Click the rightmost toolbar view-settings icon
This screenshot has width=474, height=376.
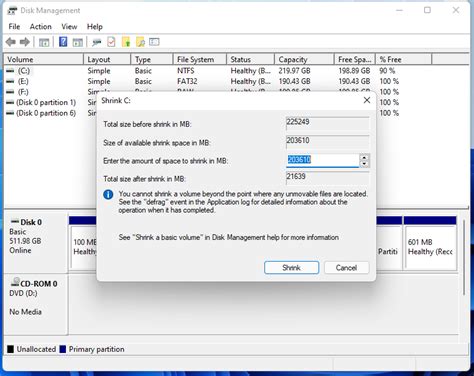click(154, 42)
